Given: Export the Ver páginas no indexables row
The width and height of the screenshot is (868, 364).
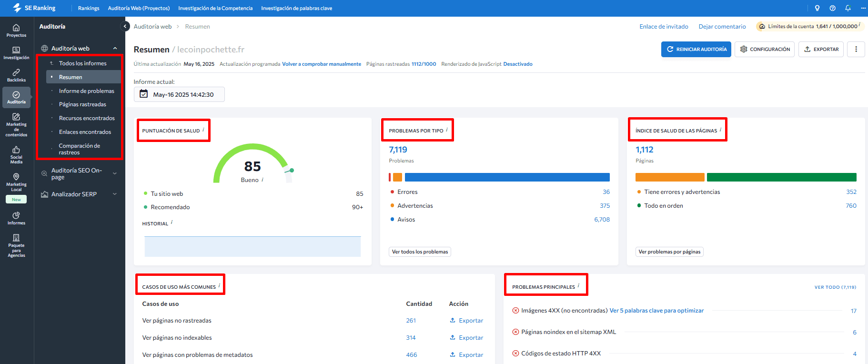Looking at the screenshot, I should point(466,338).
